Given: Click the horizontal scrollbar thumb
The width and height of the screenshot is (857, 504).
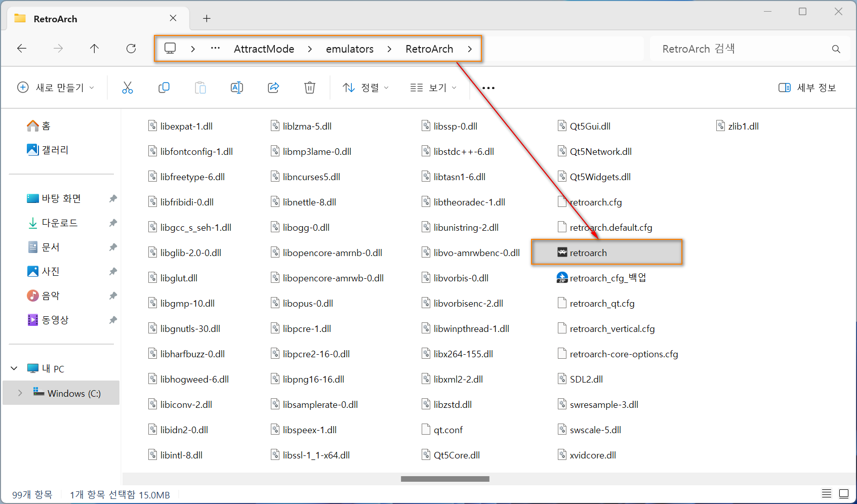Looking at the screenshot, I should [x=445, y=479].
